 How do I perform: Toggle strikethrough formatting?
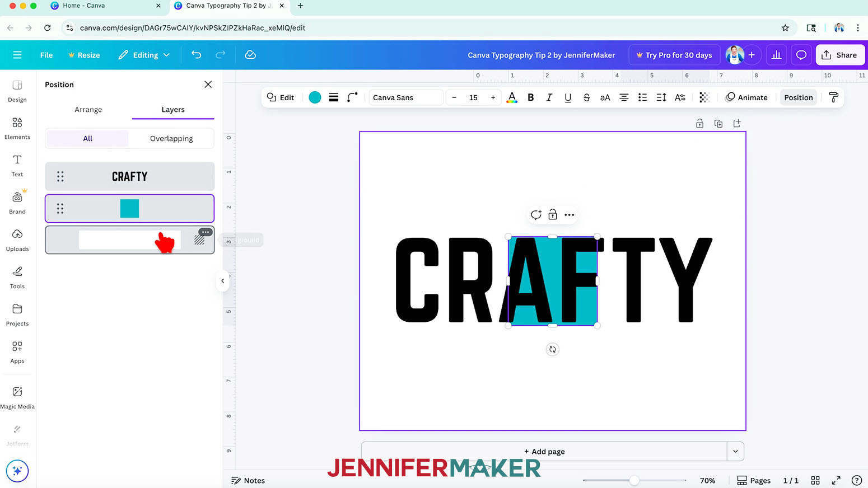coord(587,97)
